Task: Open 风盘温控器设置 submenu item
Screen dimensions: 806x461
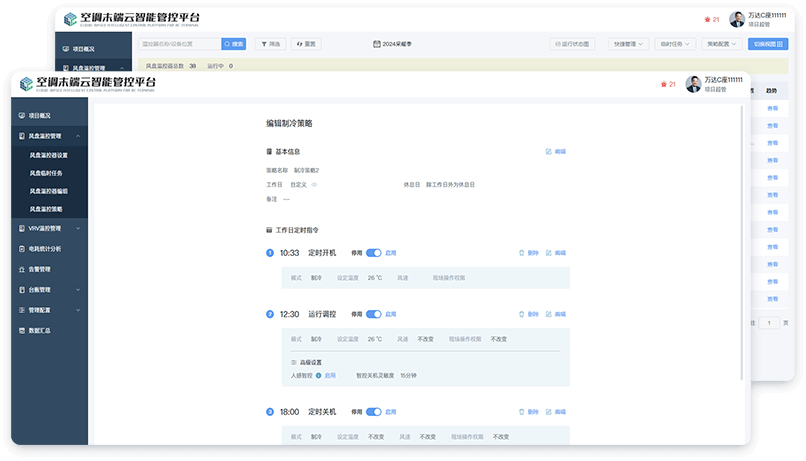Action: pyautogui.click(x=49, y=155)
